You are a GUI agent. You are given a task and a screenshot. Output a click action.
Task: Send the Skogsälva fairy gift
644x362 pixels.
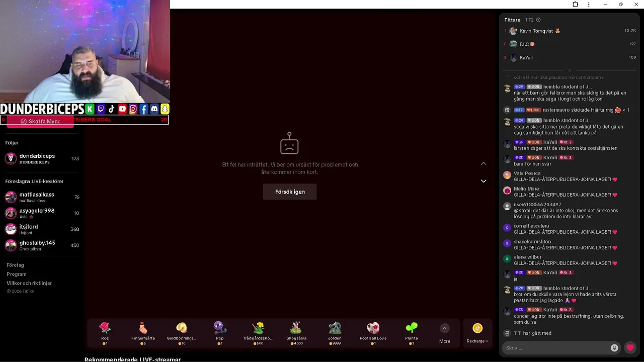[296, 333]
